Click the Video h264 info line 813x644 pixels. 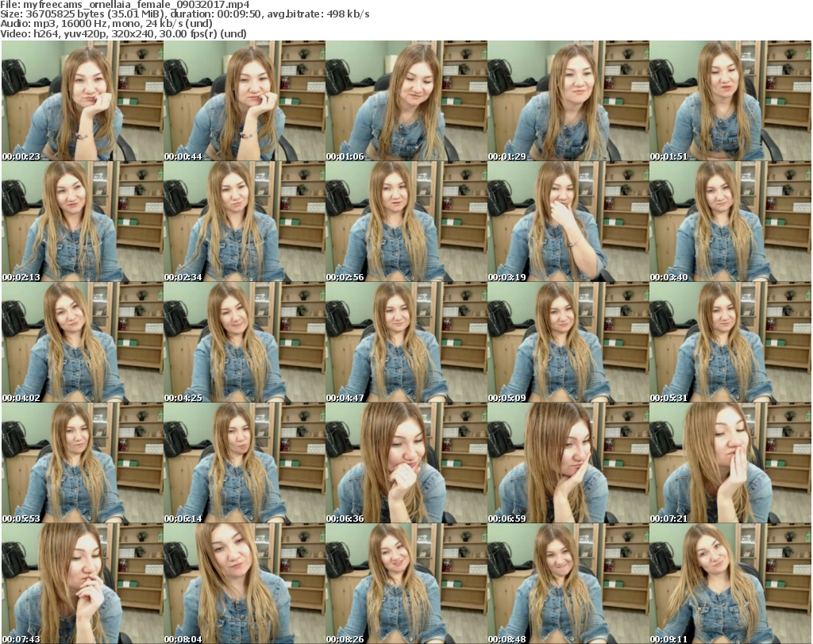pos(123,33)
